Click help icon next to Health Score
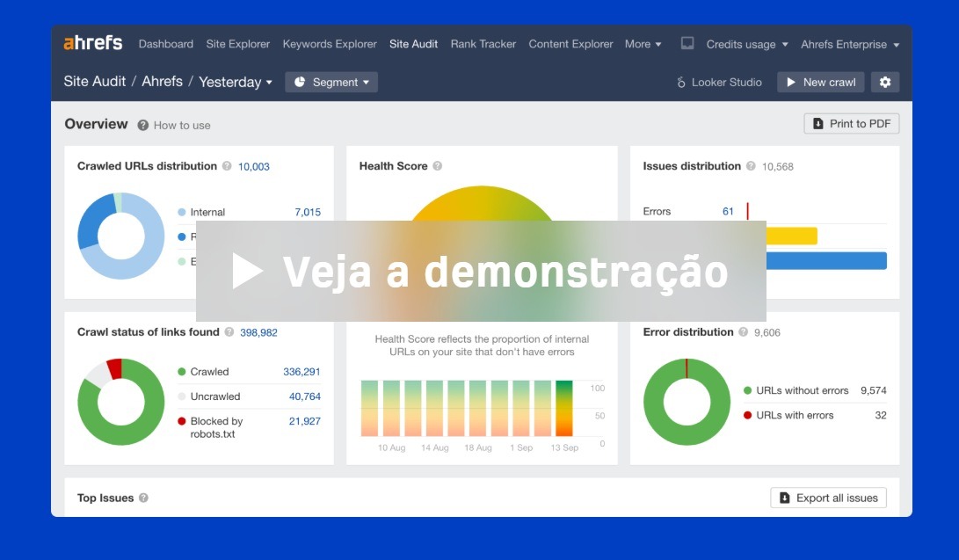This screenshot has width=959, height=560. click(x=437, y=165)
